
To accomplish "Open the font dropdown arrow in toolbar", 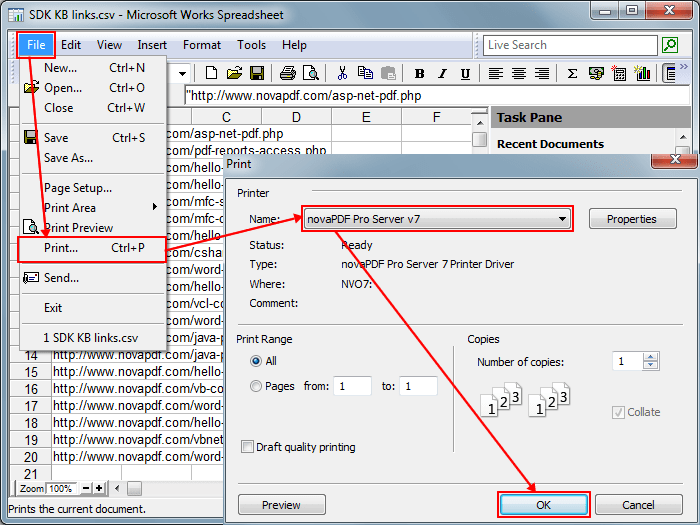I will tap(182, 73).
